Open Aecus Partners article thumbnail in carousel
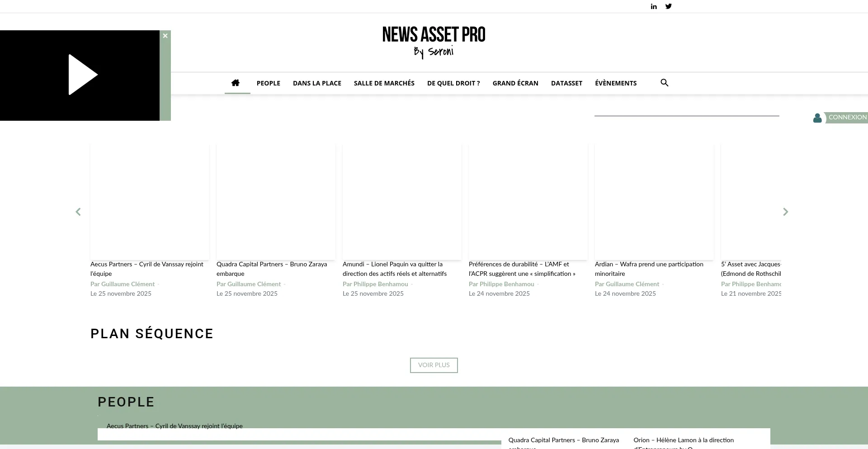This screenshot has height=449, width=868. click(150, 202)
